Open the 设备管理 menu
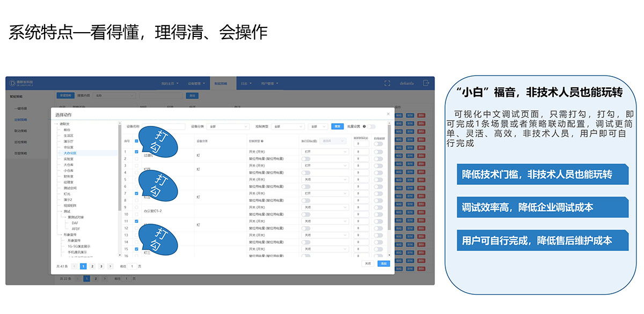The height and width of the screenshot is (314, 644). pyautogui.click(x=194, y=84)
